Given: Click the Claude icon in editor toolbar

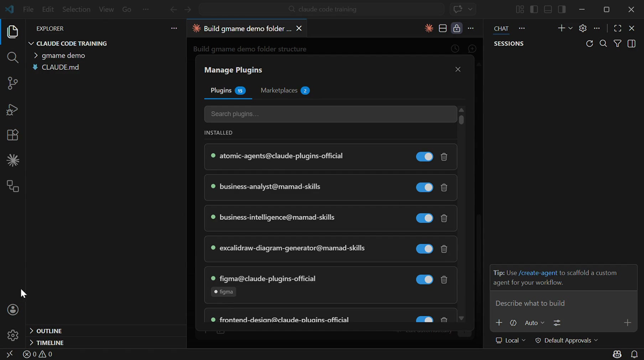Looking at the screenshot, I should point(429,28).
